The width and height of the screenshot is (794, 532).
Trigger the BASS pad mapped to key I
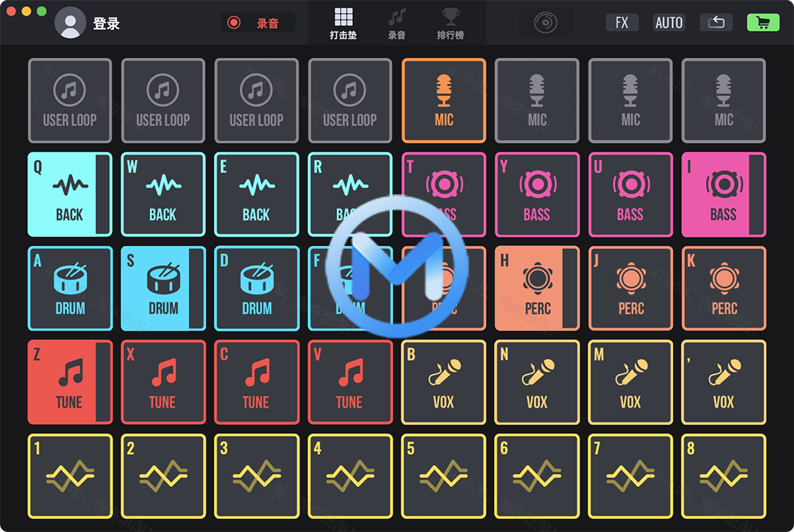pos(723,195)
